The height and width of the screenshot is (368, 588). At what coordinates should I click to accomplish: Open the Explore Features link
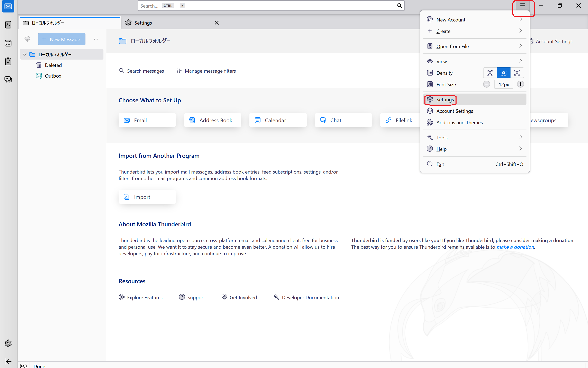tap(145, 297)
